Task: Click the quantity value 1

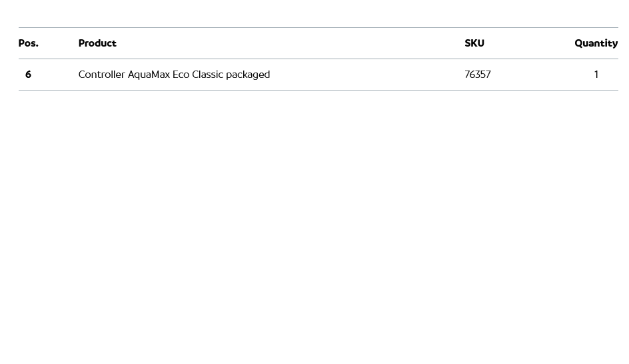Action: 596,75
